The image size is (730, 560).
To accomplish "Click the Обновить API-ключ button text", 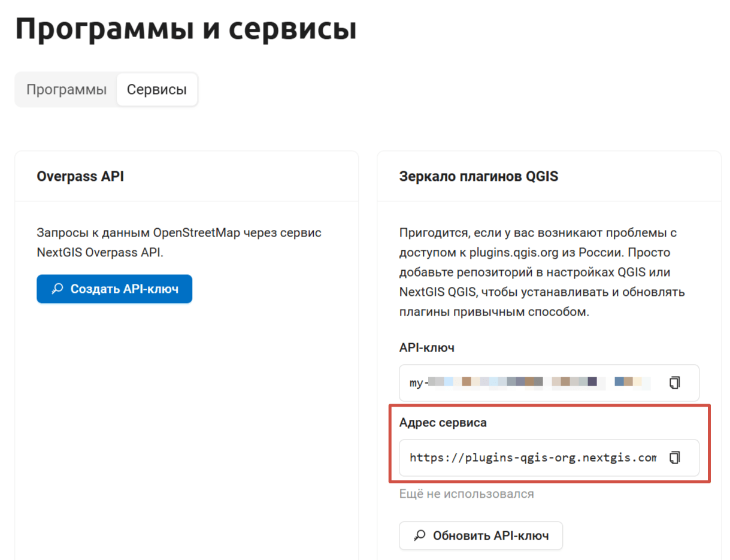I will tap(491, 535).
